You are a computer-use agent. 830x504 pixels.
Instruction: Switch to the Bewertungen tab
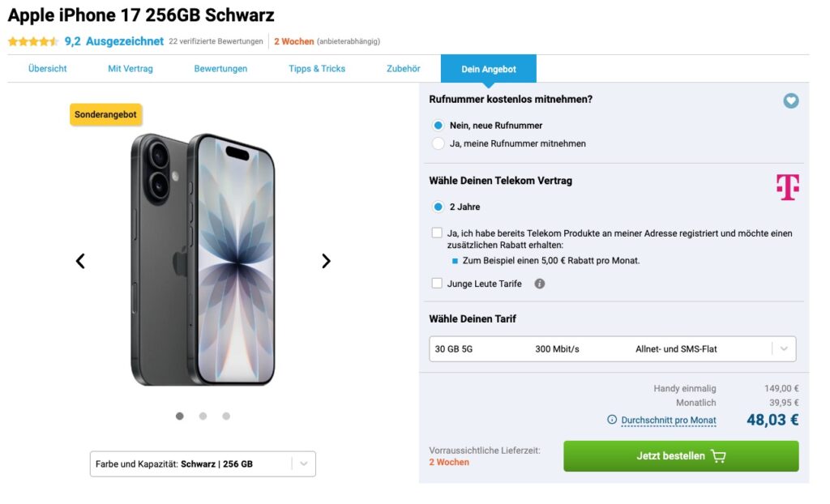[x=220, y=69]
